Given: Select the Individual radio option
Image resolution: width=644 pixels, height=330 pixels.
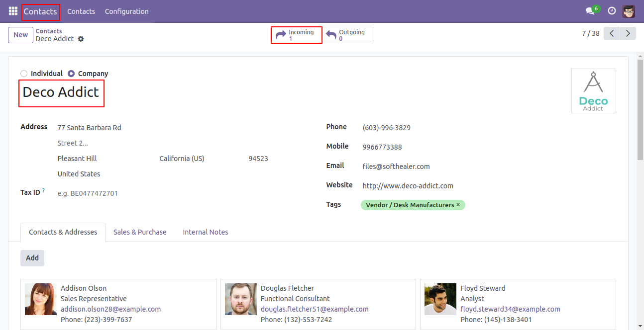Looking at the screenshot, I should [x=24, y=74].
